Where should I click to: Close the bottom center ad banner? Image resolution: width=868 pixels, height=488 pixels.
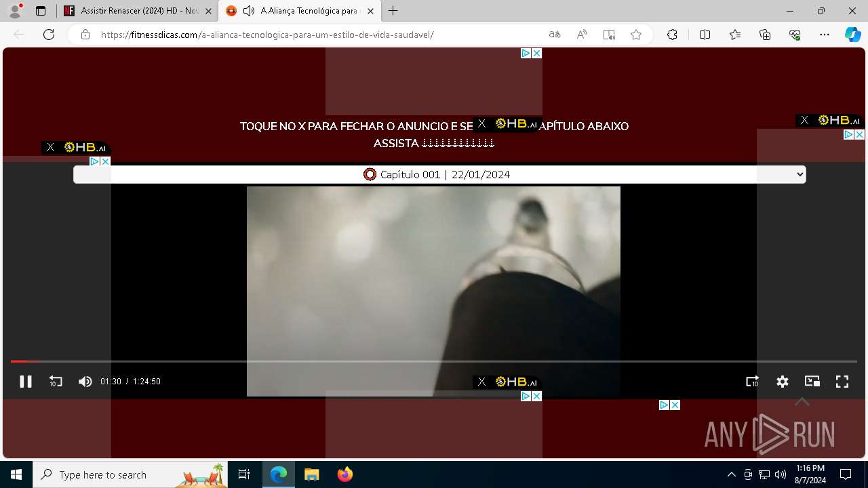536,396
